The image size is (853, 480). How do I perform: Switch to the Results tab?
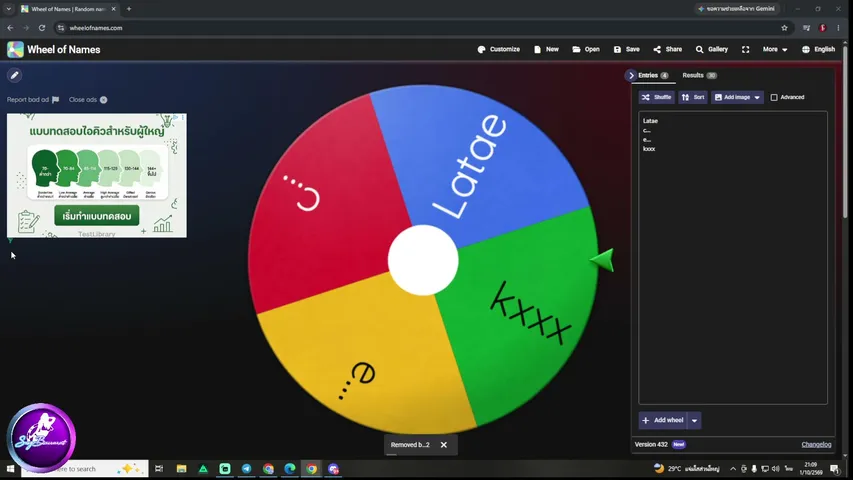699,76
